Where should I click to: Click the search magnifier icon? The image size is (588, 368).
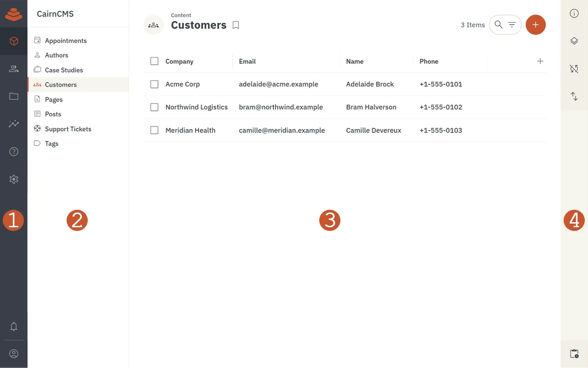tap(498, 25)
